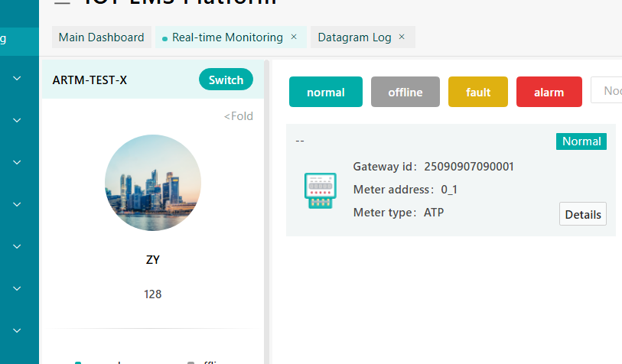Image resolution: width=622 pixels, height=364 pixels.
Task: Open Details for meter 0_1
Action: click(582, 214)
